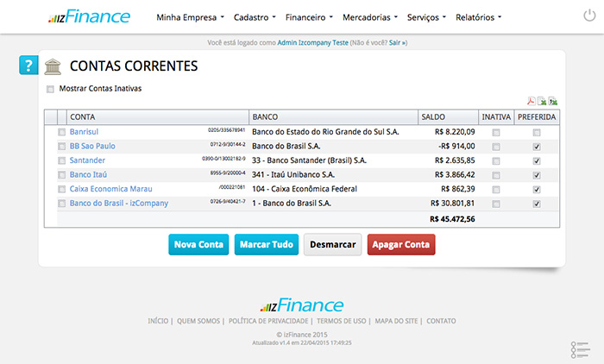Viewport: 604px width, 364px height.
Task: Expand the Cadastro dropdown
Action: pyautogui.click(x=255, y=17)
